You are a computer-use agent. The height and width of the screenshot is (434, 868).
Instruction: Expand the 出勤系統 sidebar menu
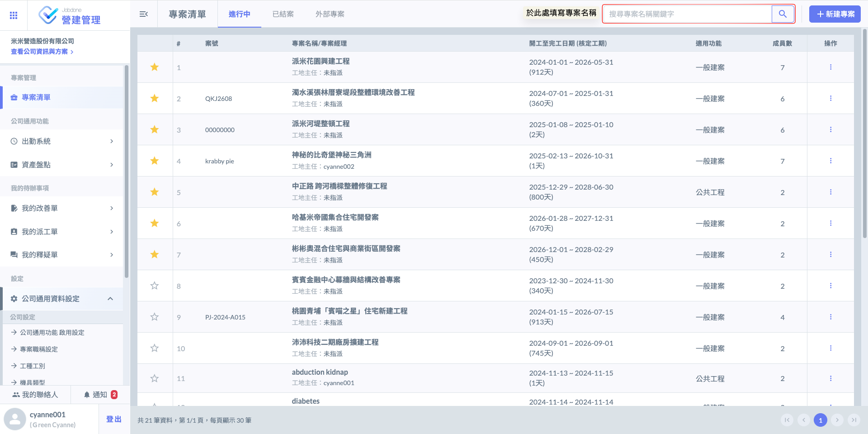tap(62, 141)
